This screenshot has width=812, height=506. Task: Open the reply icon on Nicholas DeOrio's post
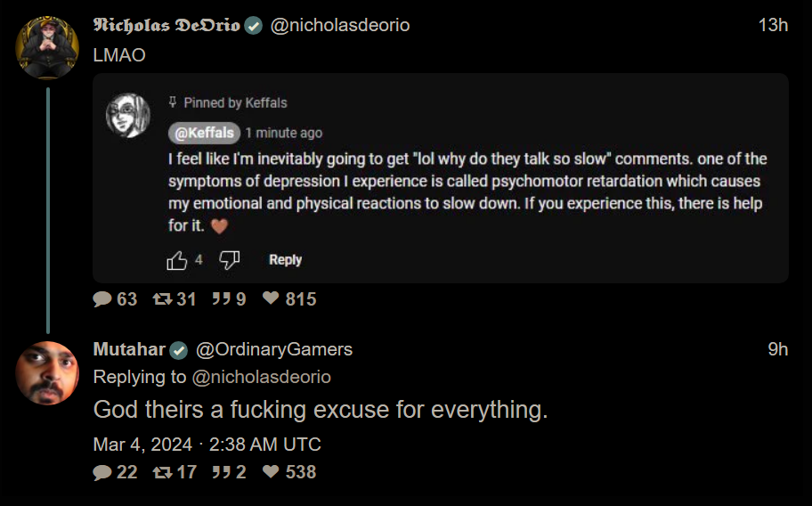(102, 298)
